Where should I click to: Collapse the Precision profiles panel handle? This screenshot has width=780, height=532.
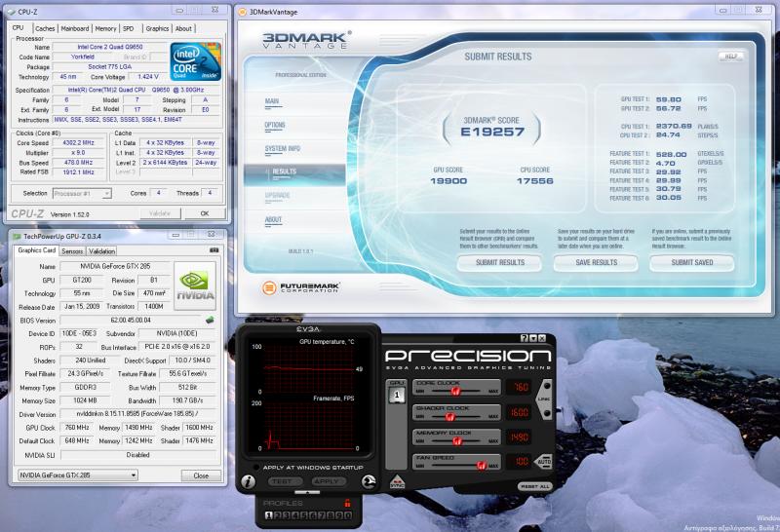point(307,492)
